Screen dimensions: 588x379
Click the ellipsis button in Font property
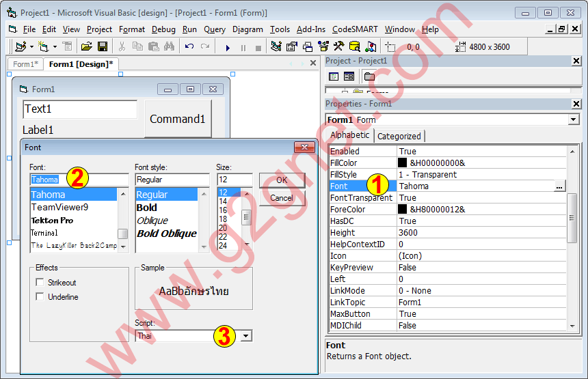(559, 186)
